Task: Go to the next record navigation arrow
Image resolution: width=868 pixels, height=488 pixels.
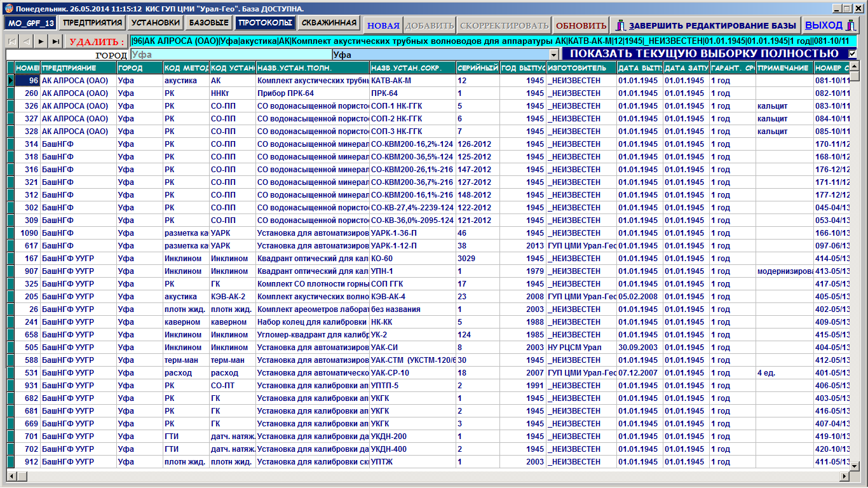Action: click(x=41, y=41)
